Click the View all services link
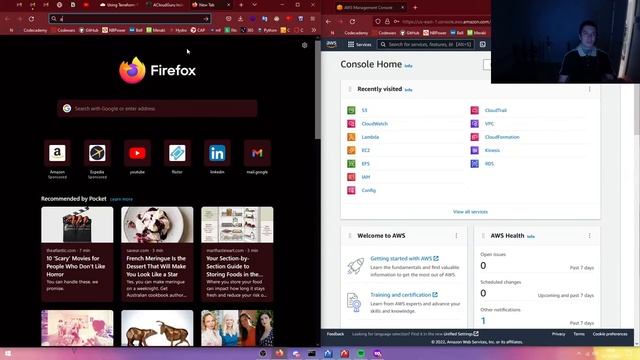 (470, 212)
